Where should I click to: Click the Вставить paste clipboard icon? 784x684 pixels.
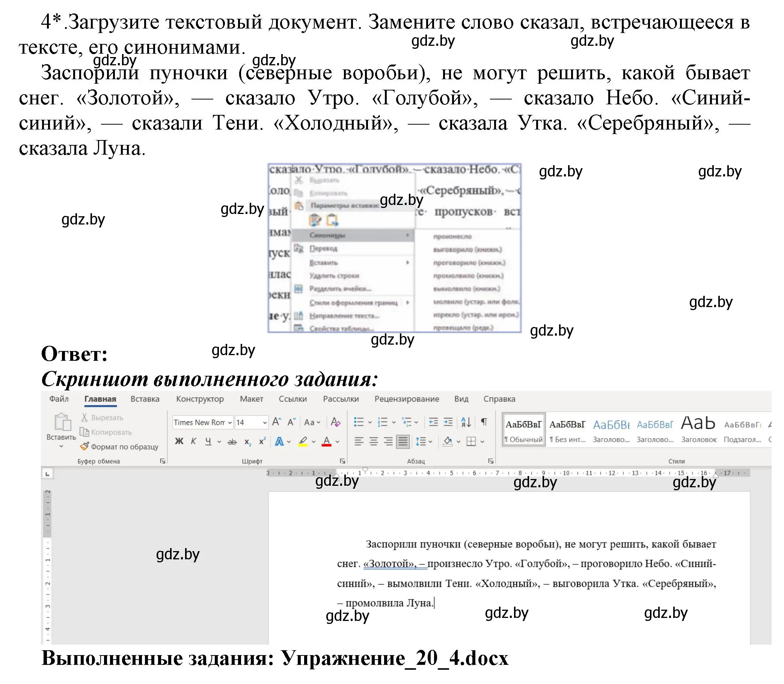pyautogui.click(x=62, y=422)
